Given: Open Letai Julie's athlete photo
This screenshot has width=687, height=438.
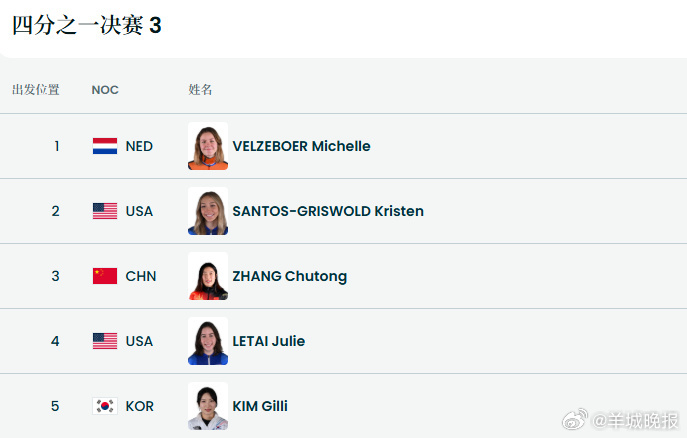Looking at the screenshot, I should [x=208, y=341].
